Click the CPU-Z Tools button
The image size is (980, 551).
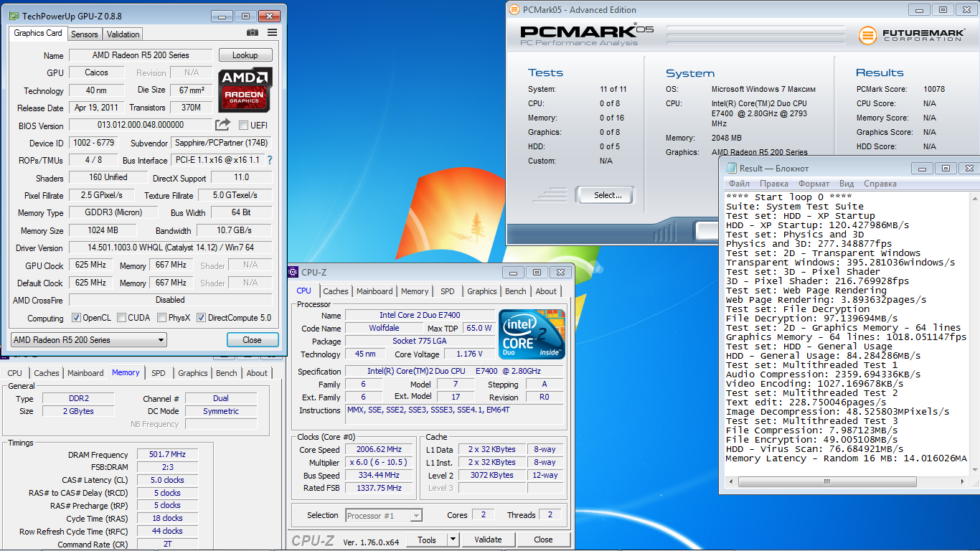[427, 540]
